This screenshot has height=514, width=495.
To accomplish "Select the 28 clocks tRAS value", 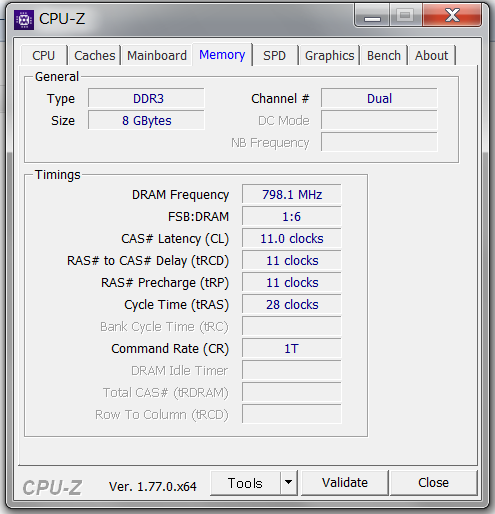I will pyautogui.click(x=292, y=305).
